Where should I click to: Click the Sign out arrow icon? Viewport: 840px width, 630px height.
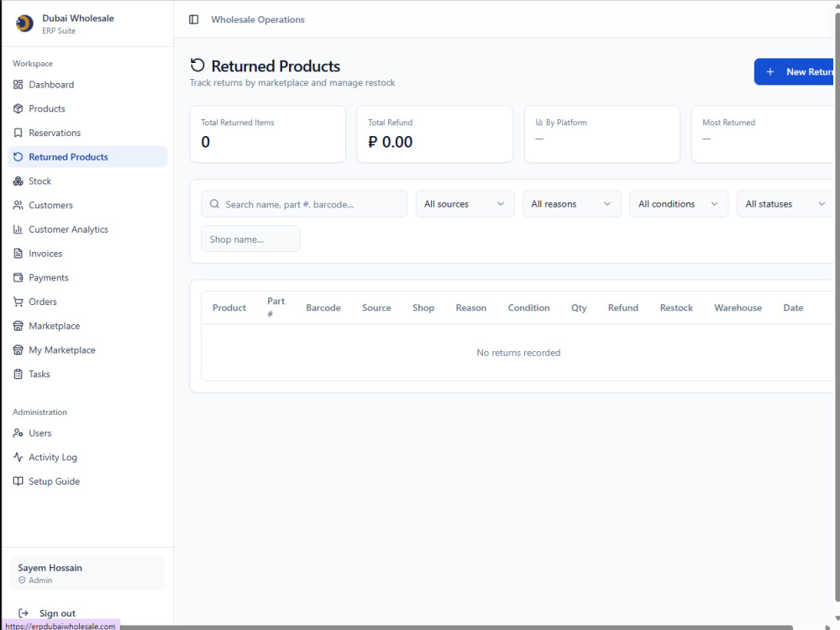coord(24,613)
